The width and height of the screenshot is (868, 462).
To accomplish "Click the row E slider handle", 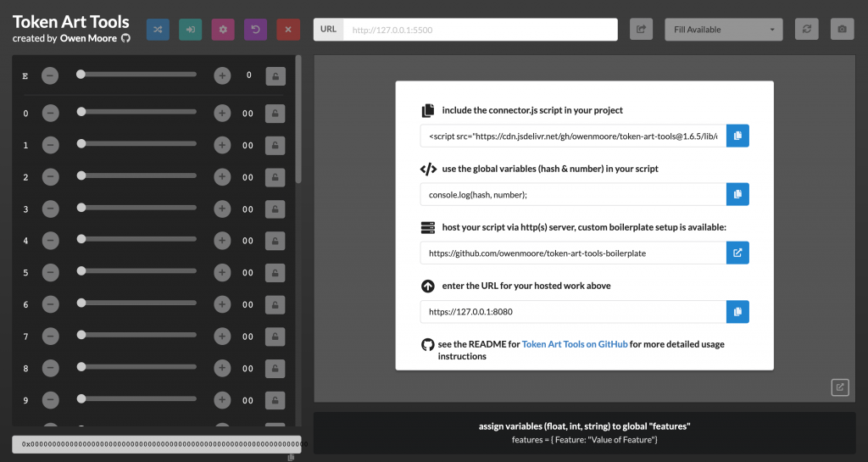I will tap(81, 74).
